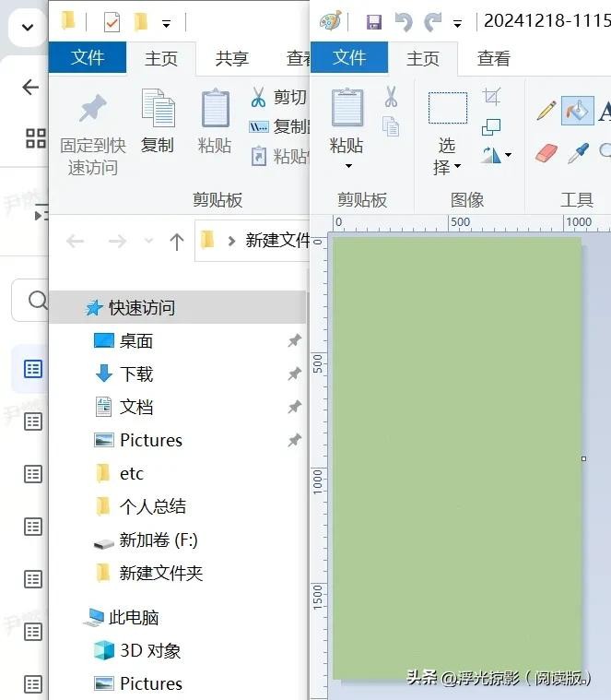Open the Share tab in File Explorer
Screen dimensions: 611x700
pos(231,58)
